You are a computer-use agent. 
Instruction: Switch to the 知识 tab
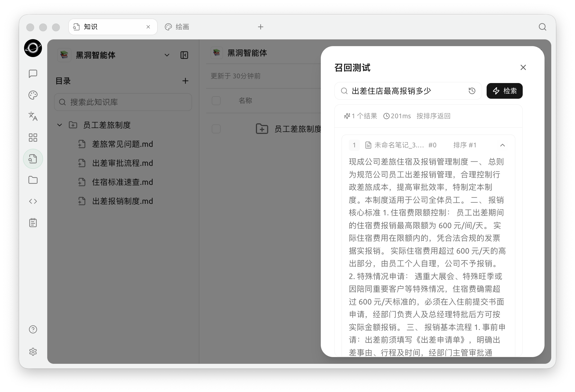pyautogui.click(x=113, y=27)
